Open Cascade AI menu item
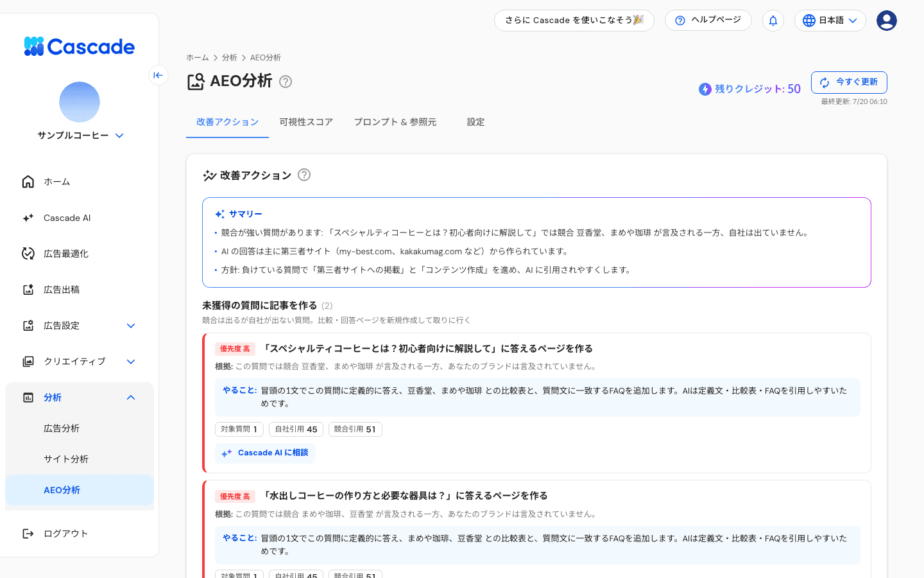 pos(80,218)
